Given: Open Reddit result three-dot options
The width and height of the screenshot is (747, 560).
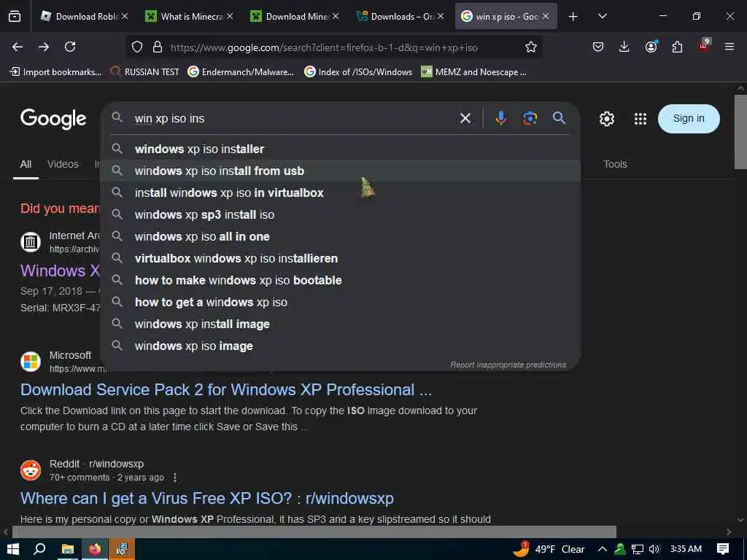Looking at the screenshot, I should (x=175, y=478).
